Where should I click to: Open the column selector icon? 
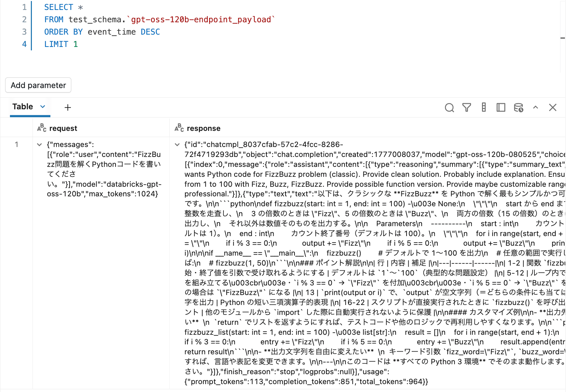(x=484, y=107)
